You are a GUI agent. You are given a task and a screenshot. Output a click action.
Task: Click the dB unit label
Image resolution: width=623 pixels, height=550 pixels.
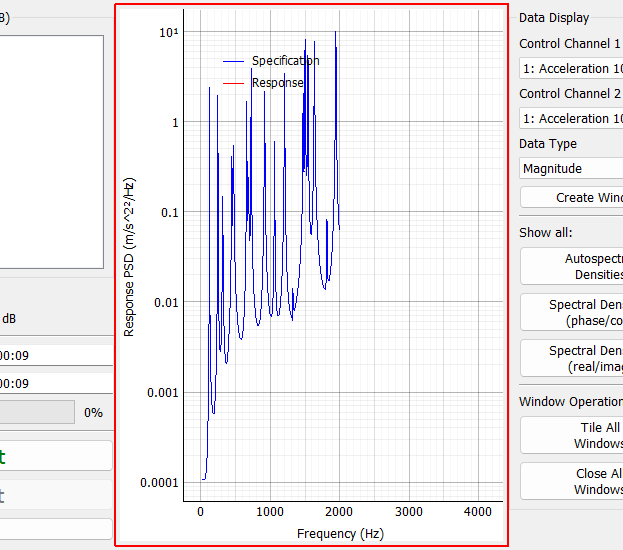9,319
